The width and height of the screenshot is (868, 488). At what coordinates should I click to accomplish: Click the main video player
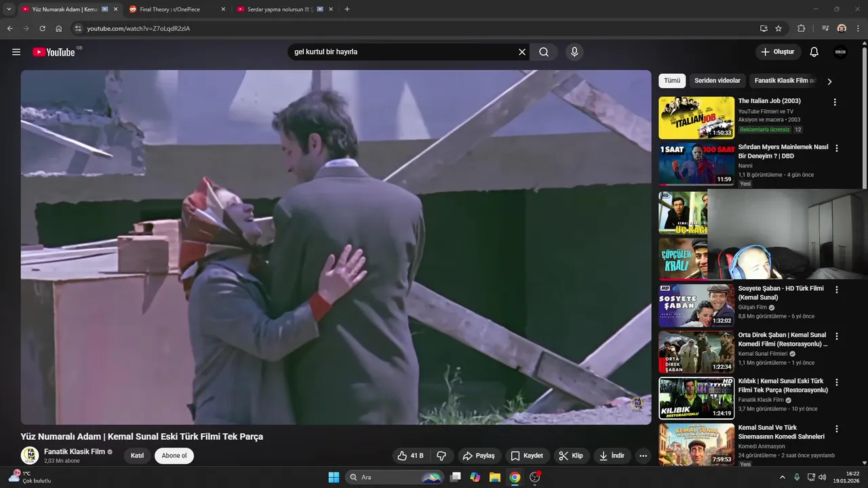point(336,247)
